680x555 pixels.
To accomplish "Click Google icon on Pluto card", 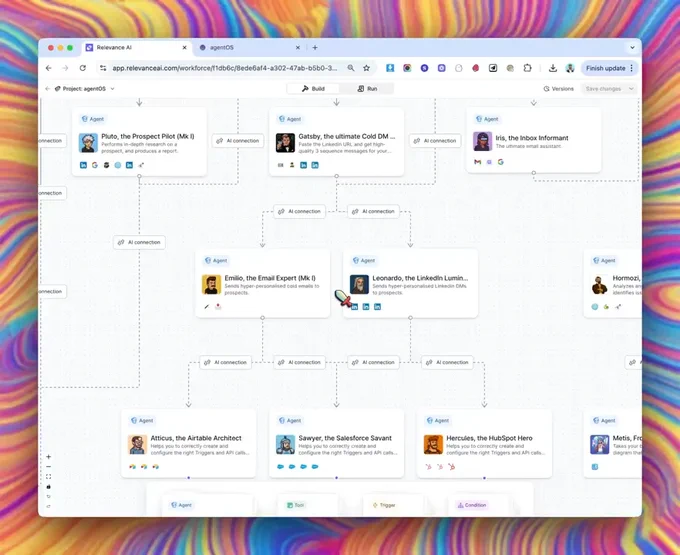I will (95, 165).
